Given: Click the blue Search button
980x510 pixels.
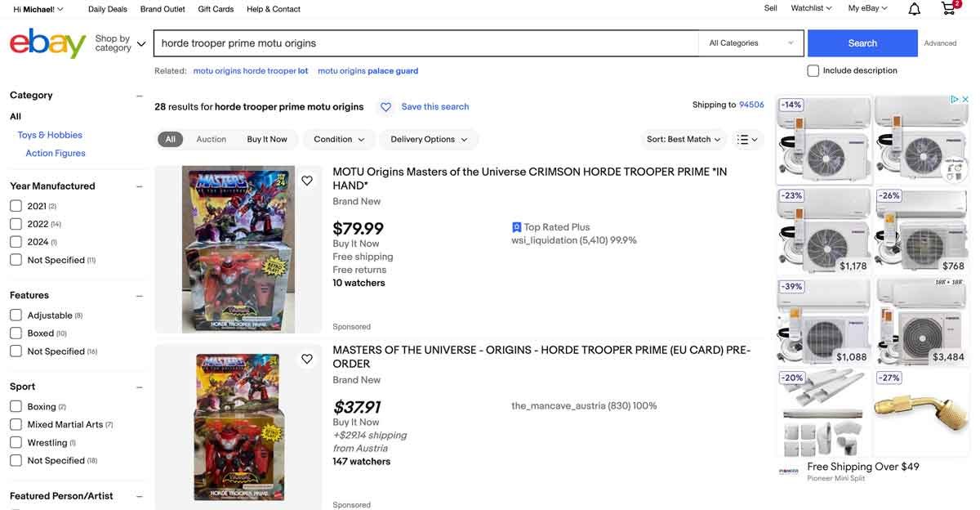Looking at the screenshot, I should 862,43.
